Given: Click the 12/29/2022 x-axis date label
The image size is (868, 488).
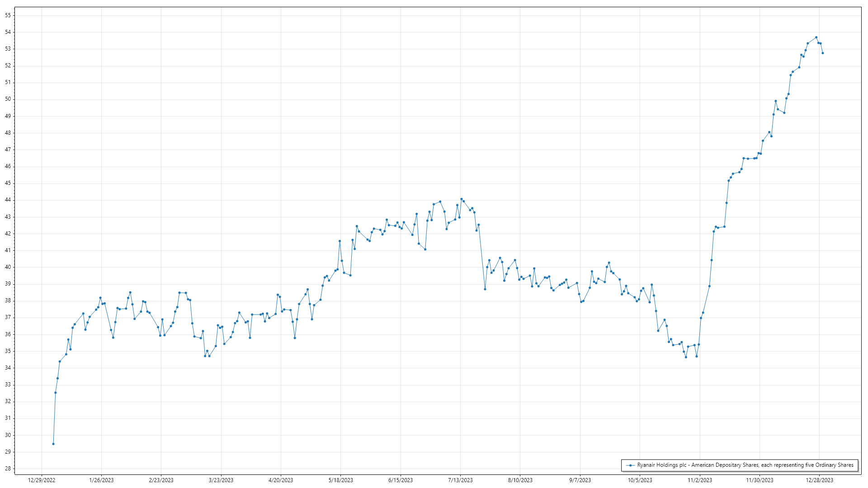Looking at the screenshot, I should [42, 480].
